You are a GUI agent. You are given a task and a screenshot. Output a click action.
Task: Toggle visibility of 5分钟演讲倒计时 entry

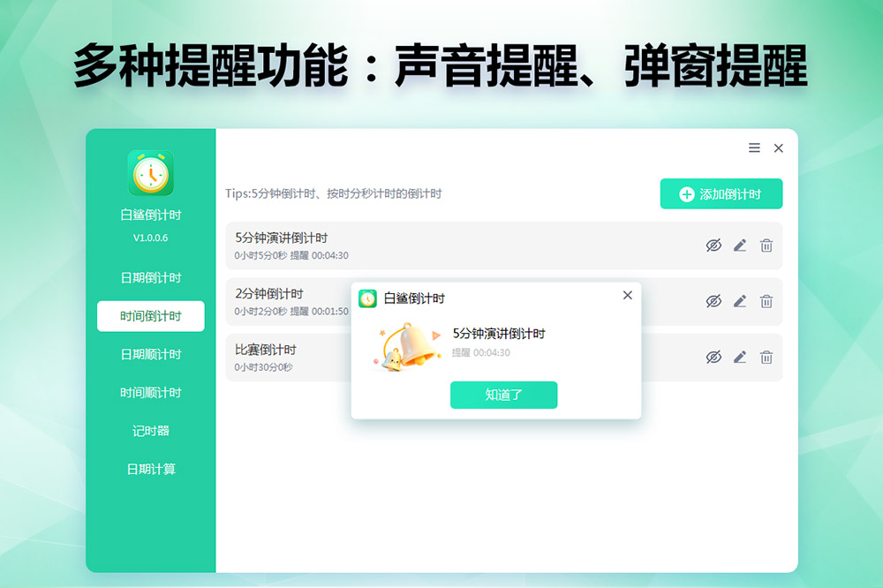click(713, 245)
